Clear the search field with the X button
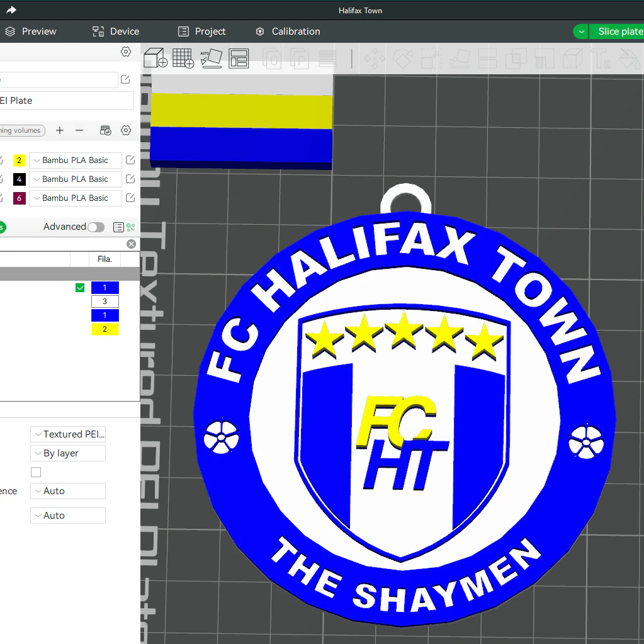 tap(132, 244)
